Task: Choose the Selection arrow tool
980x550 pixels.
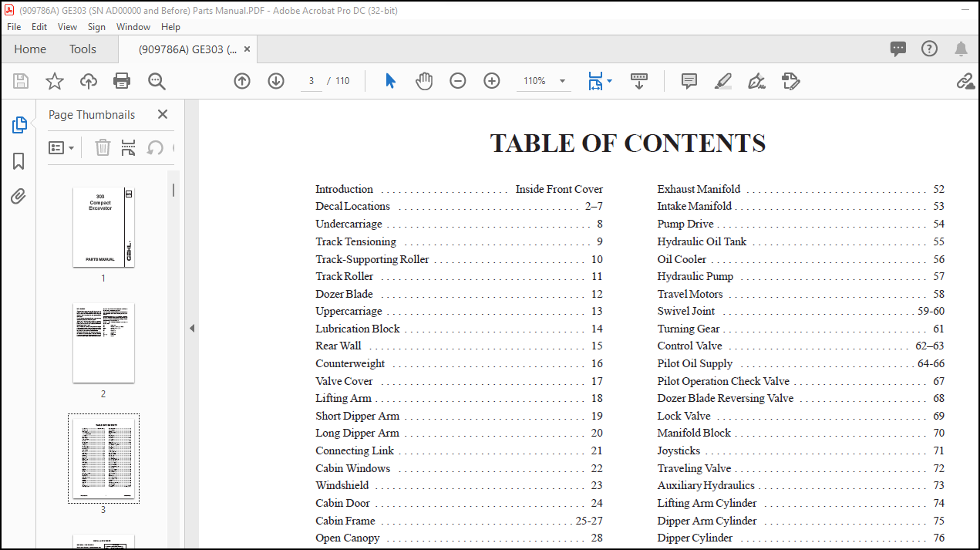Action: click(x=390, y=81)
